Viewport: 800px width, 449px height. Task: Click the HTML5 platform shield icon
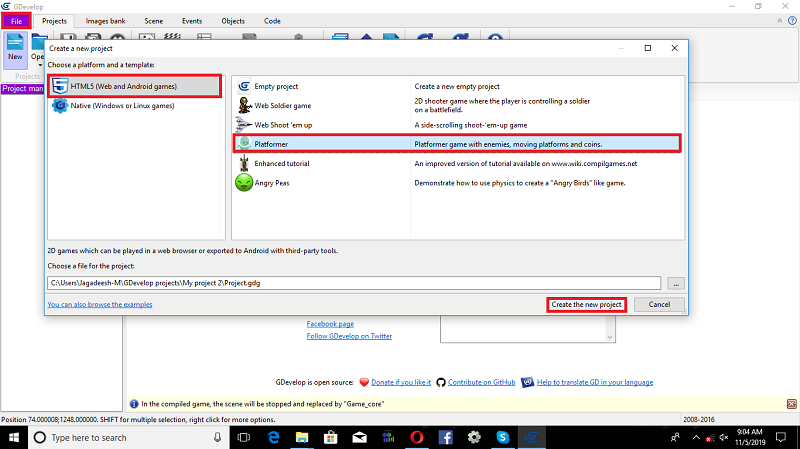click(60, 86)
